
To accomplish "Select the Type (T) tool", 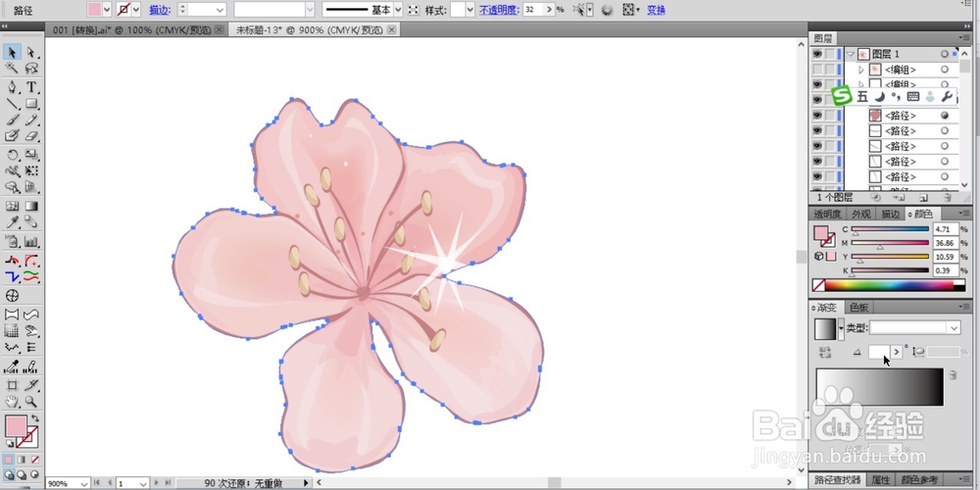I will tap(31, 87).
